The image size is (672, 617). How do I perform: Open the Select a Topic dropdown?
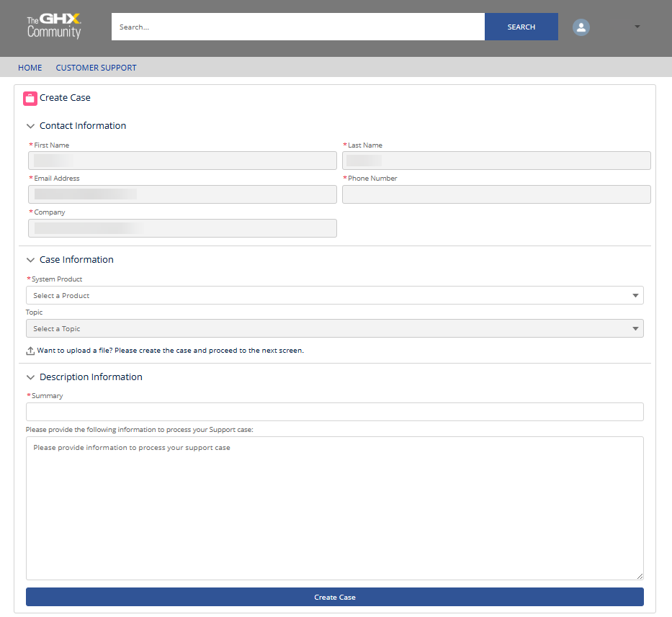[x=334, y=328]
